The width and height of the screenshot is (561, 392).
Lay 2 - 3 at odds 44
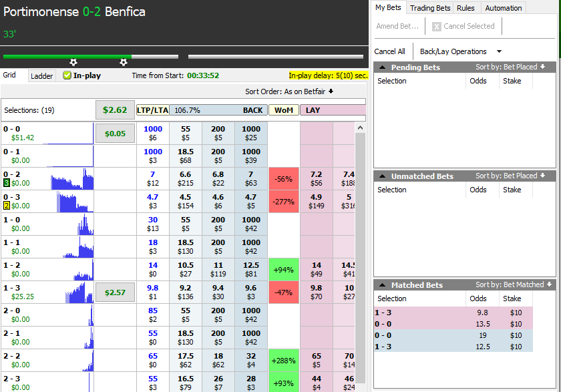[x=317, y=383]
